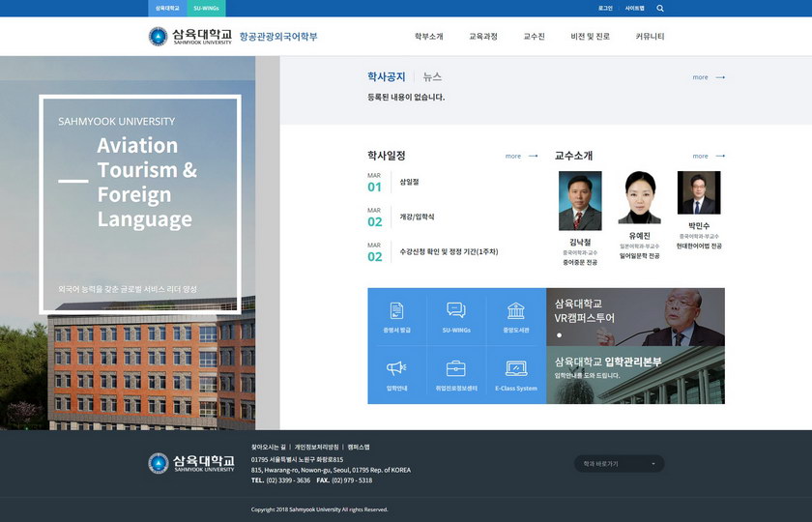Open 개인정보처리방침 footer link
The height and width of the screenshot is (522, 812).
316,447
